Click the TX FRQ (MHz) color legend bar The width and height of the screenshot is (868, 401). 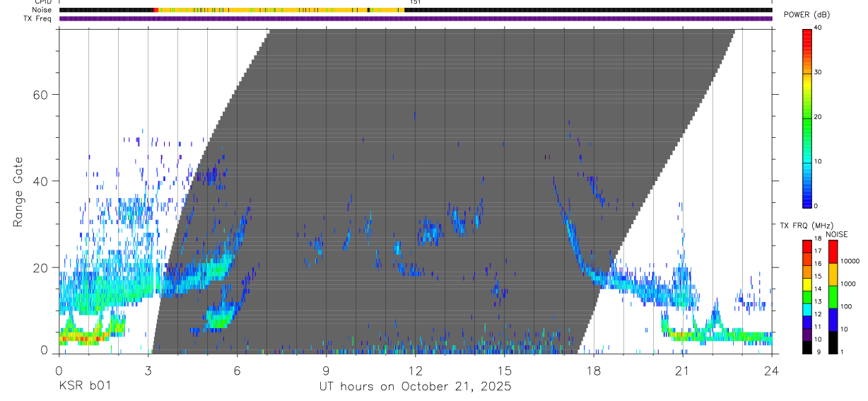point(807,297)
